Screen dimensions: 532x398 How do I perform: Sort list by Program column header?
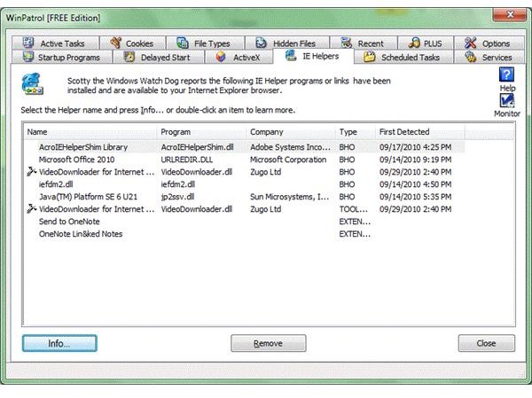click(x=201, y=132)
